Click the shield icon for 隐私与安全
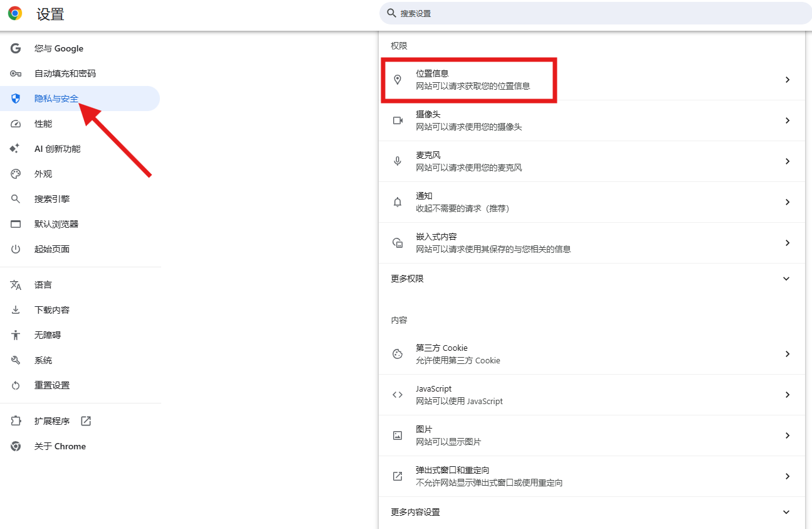 click(x=16, y=99)
